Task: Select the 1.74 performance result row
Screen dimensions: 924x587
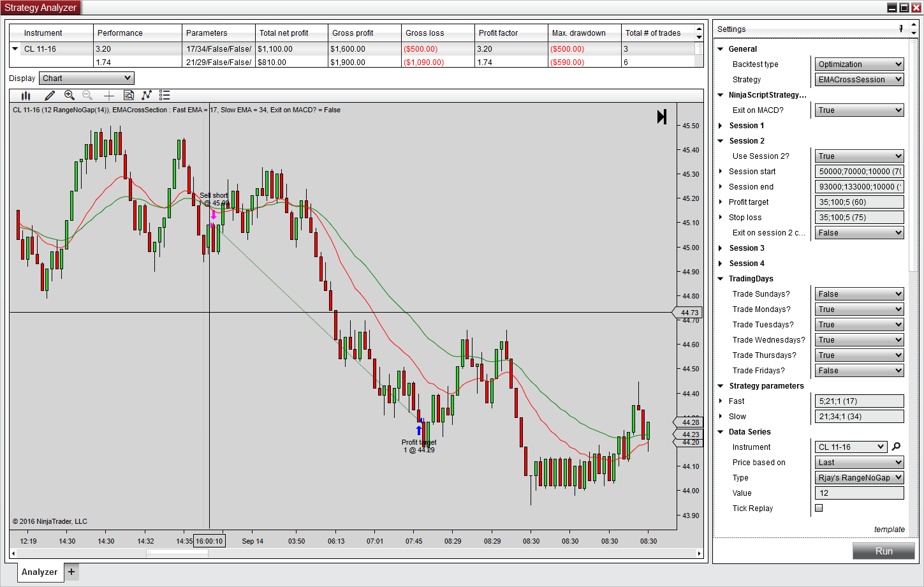Action: [x=352, y=63]
